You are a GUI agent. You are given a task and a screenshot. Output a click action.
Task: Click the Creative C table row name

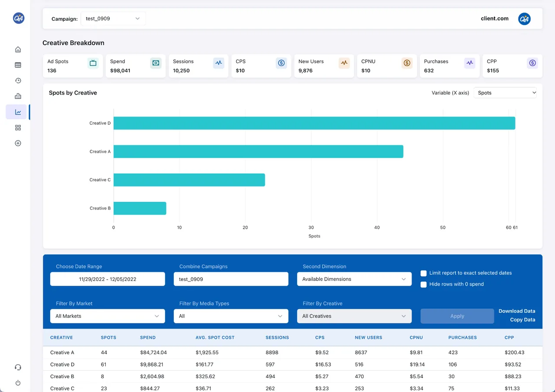coord(62,389)
